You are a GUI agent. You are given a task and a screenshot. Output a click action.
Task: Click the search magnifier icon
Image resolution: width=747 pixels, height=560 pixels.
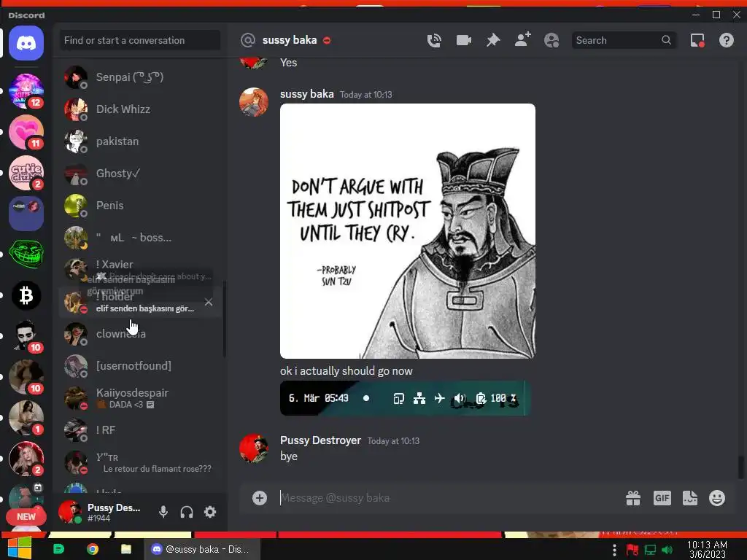(x=667, y=40)
